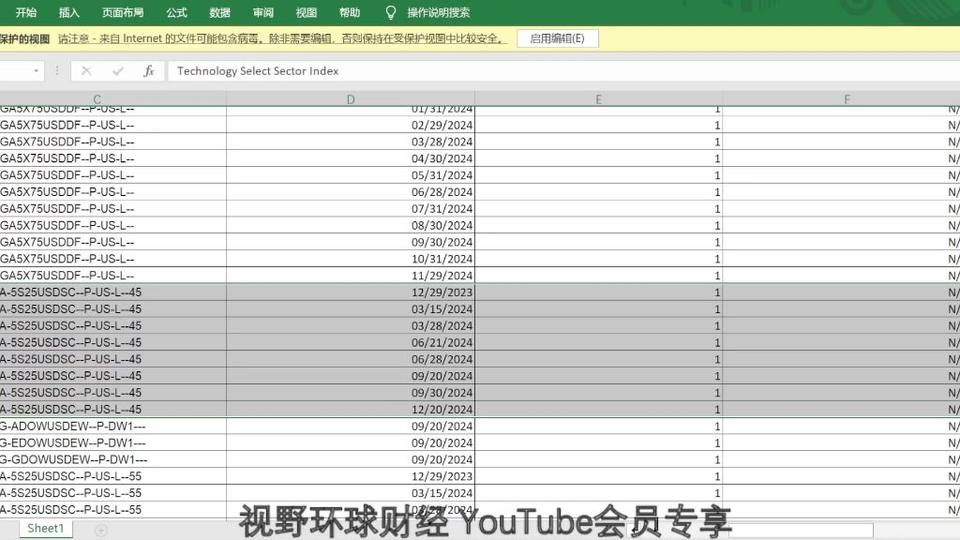The width and height of the screenshot is (960, 540).
Task: Click the horizontal scrollbar at bottom
Action: (801, 530)
